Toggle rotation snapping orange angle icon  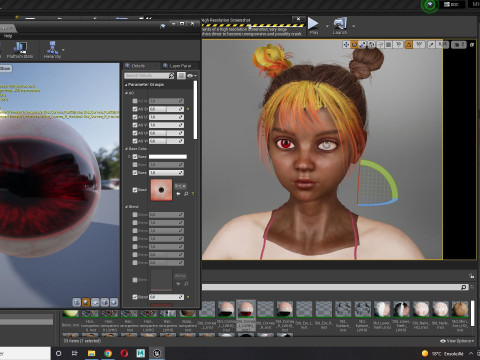tap(409, 44)
